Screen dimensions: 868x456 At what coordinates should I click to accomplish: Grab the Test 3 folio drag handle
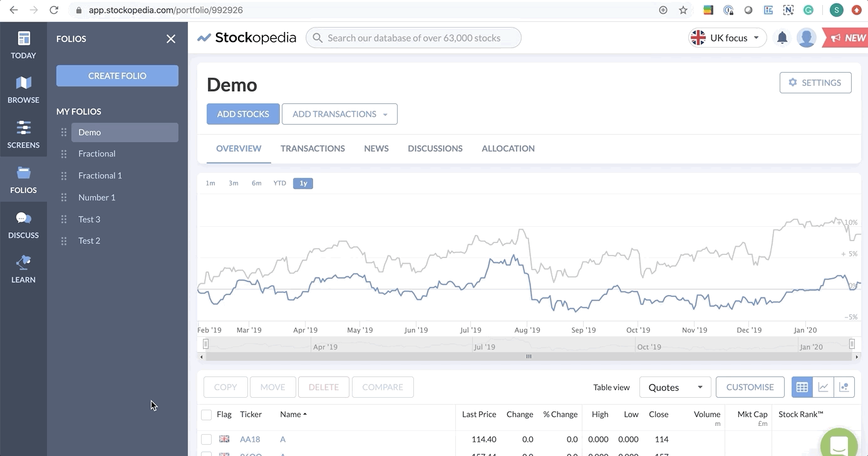(x=64, y=219)
